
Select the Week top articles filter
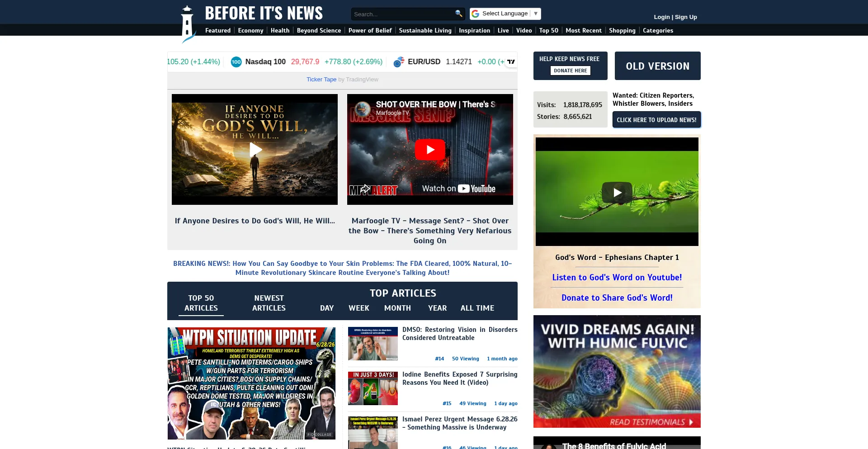click(359, 308)
